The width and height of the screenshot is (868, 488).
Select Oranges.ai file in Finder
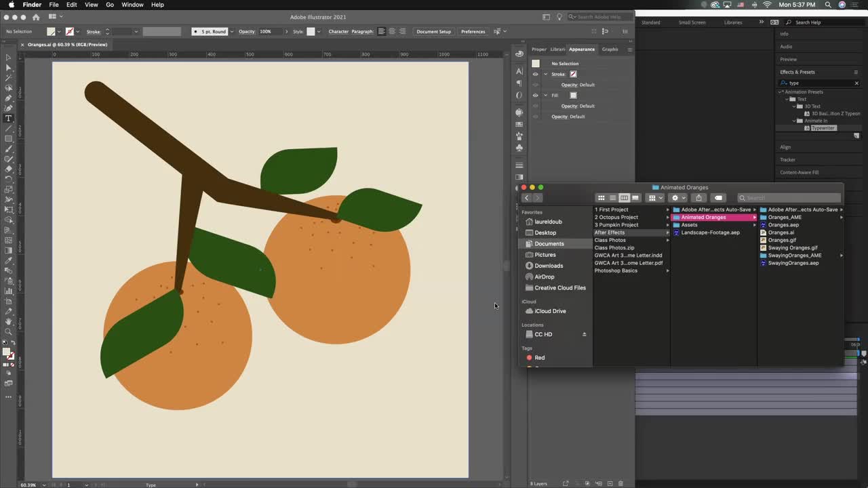pos(781,232)
